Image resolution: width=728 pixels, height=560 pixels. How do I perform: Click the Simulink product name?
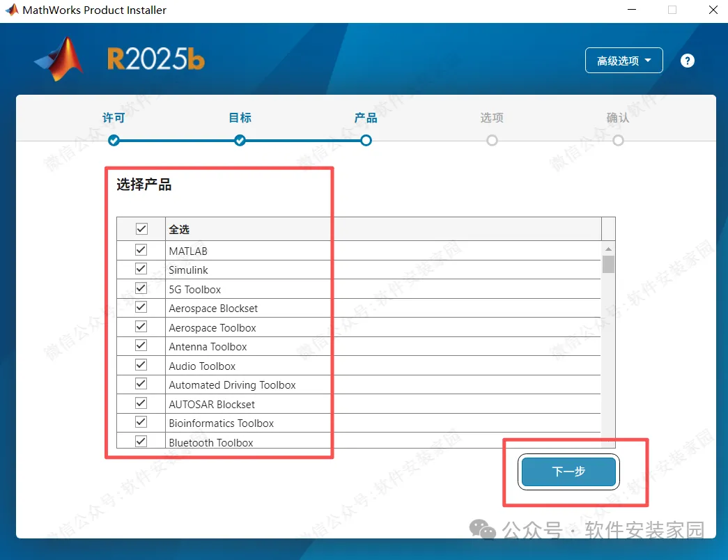tap(189, 270)
